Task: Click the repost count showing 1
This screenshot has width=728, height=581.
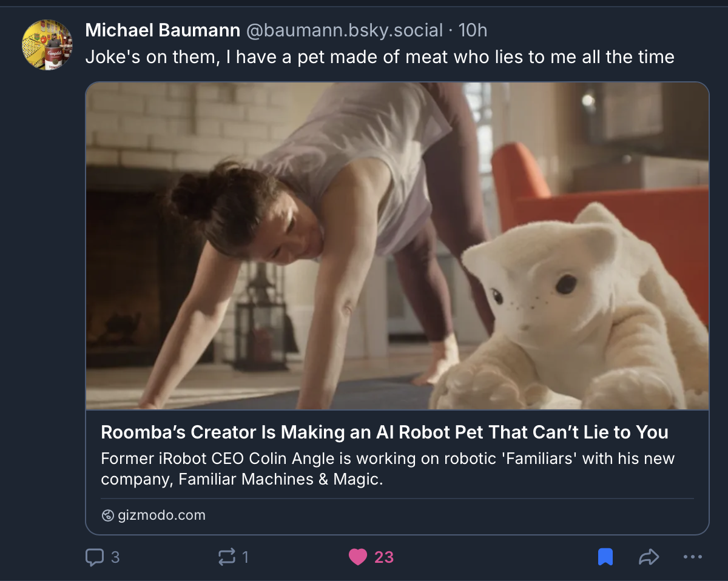Action: point(246,557)
